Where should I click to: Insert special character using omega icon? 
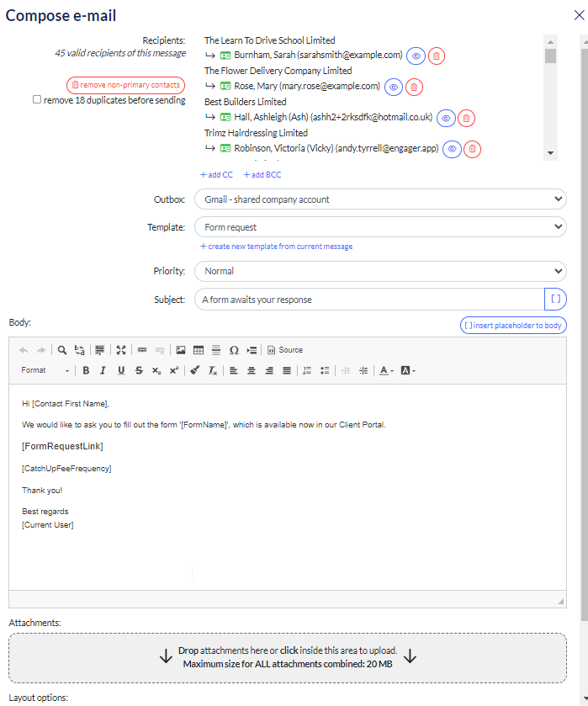(x=234, y=350)
